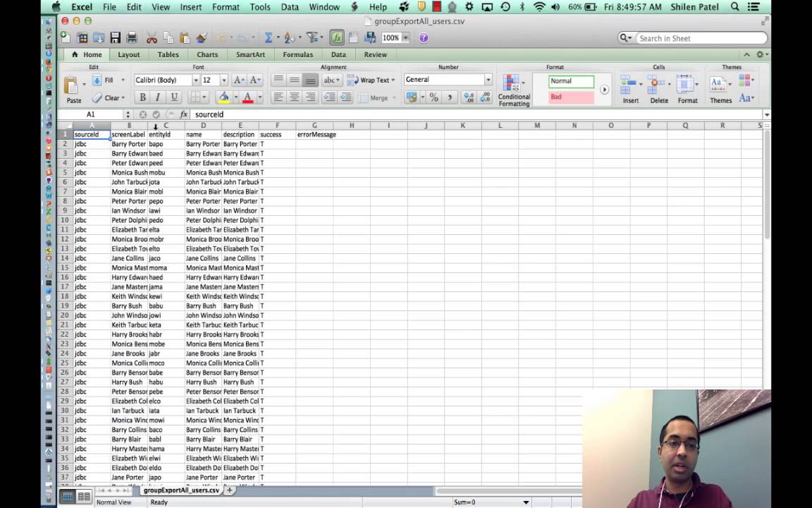This screenshot has height=508, width=812.
Task: Click the Search in Sheet field
Action: 700,38
